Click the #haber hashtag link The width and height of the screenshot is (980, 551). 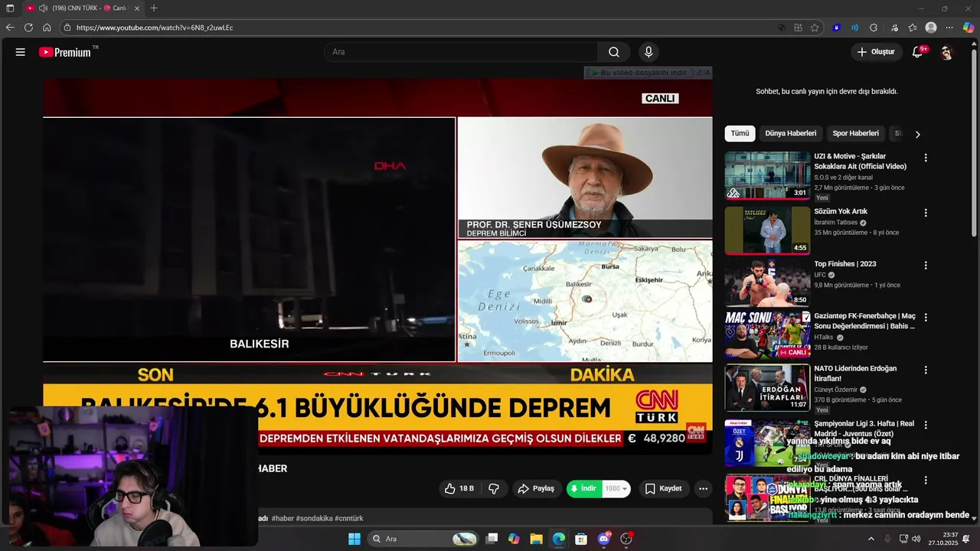283,518
